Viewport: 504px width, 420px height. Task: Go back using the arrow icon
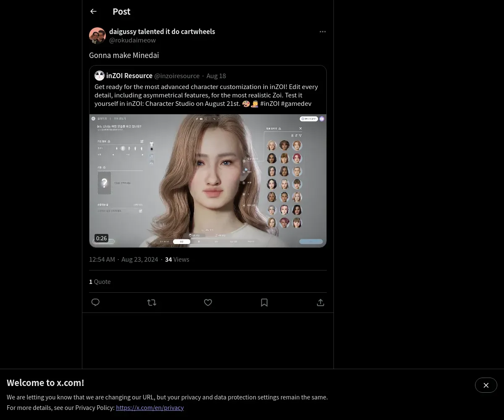click(93, 11)
